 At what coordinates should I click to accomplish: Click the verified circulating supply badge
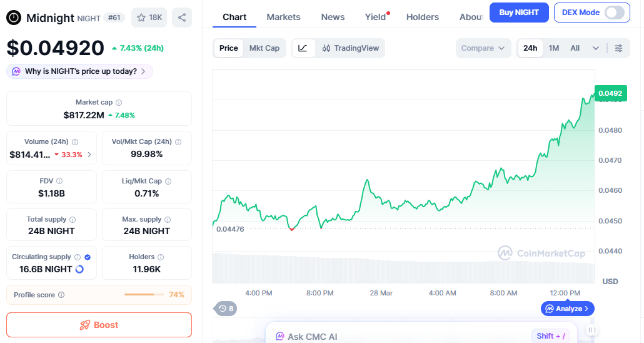88,257
